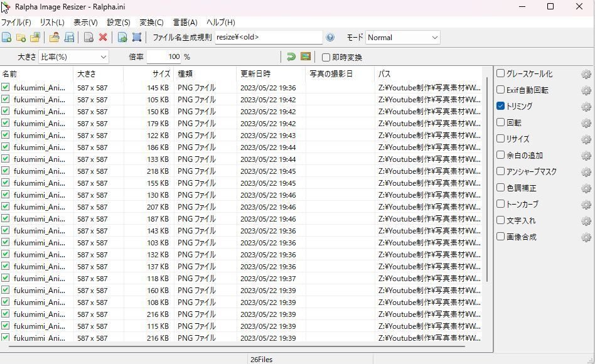
Task: Click the 倍率 percentage input field
Action: click(164, 57)
